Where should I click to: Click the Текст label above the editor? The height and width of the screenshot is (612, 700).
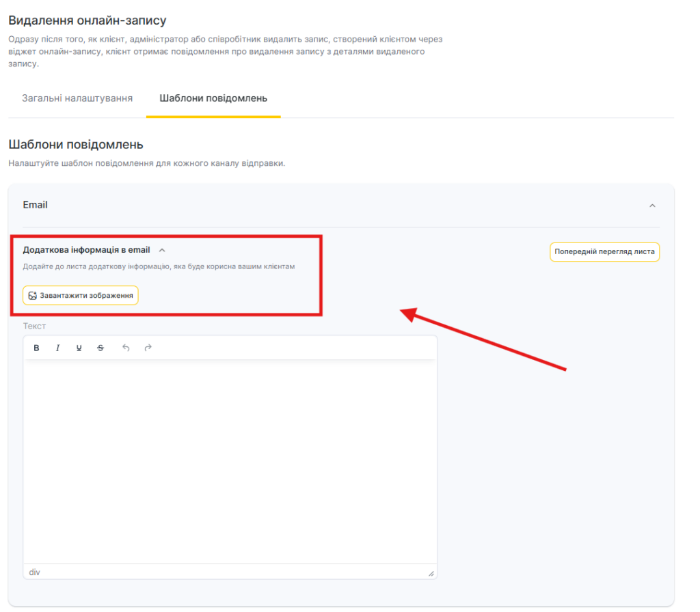34,326
